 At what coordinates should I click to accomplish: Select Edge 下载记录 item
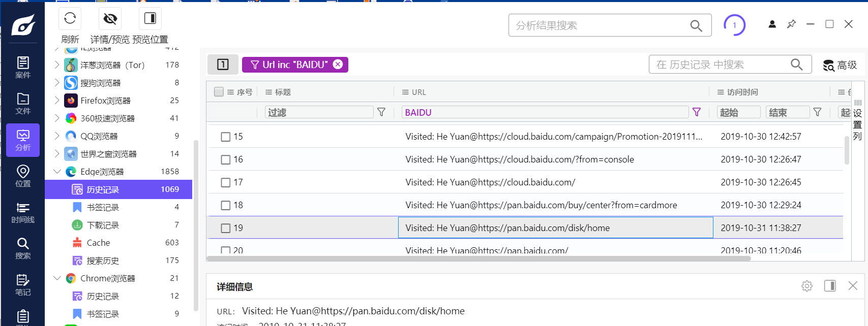(x=118, y=225)
